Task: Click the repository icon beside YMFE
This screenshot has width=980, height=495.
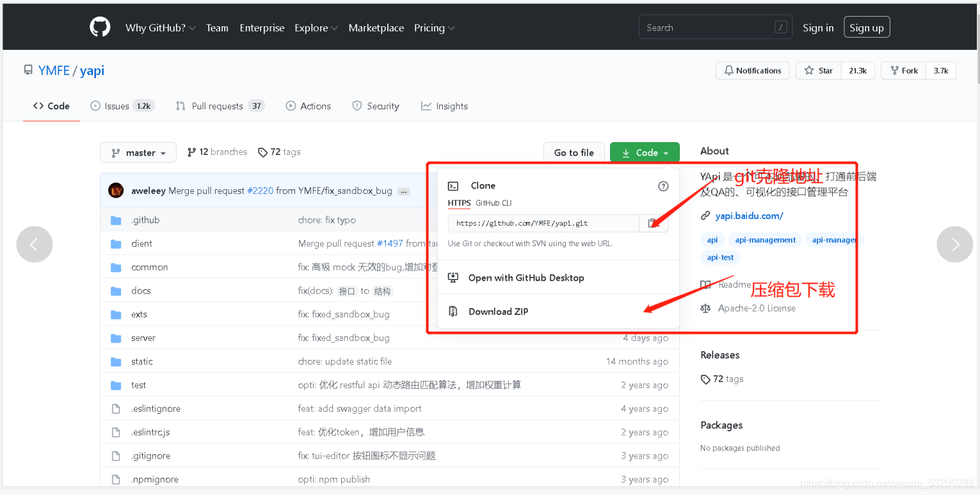Action: 28,70
